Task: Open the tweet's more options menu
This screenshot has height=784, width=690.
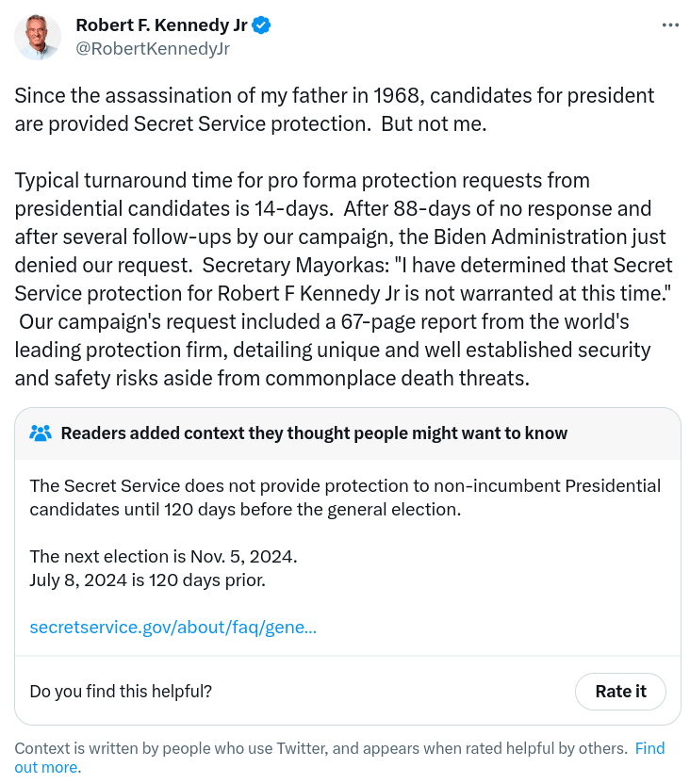Action: 670,25
